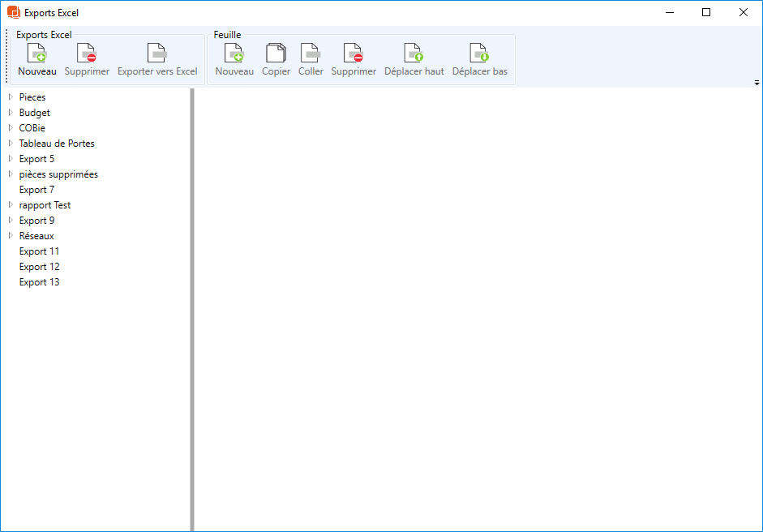Expand the Tableau de Portes node
Viewport: 763px width, 532px height.
pos(11,144)
